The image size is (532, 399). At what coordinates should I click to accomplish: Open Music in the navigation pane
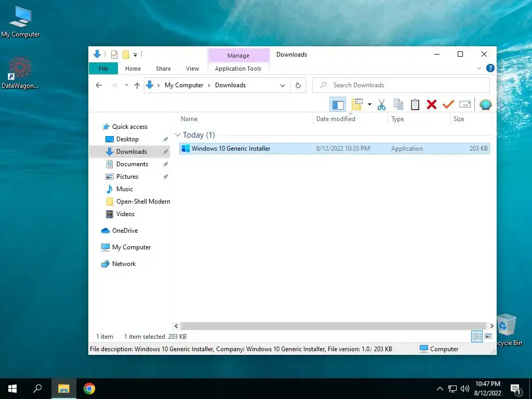125,189
